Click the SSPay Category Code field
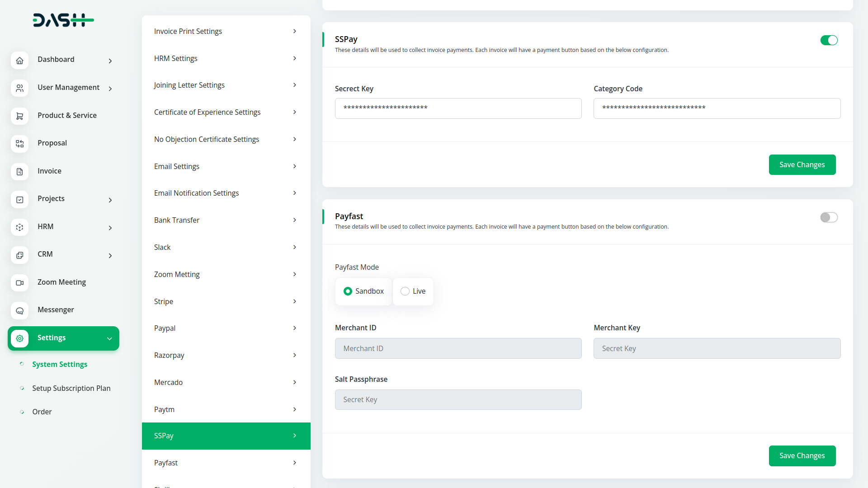This screenshot has width=868, height=488. [717, 108]
